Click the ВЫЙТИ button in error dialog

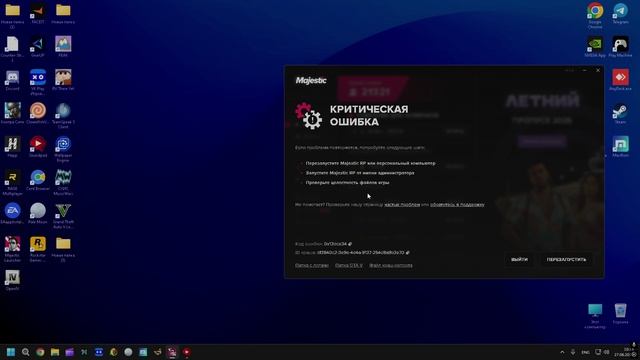tap(519, 260)
